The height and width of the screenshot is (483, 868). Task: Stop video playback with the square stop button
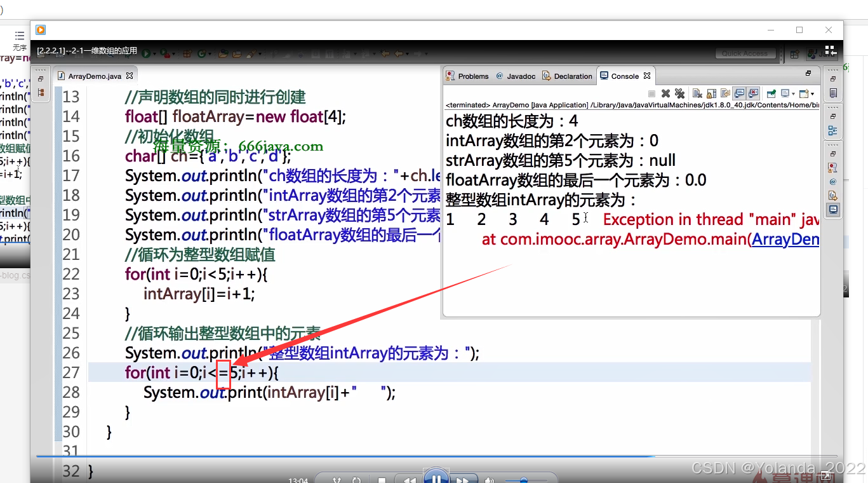[x=382, y=480]
